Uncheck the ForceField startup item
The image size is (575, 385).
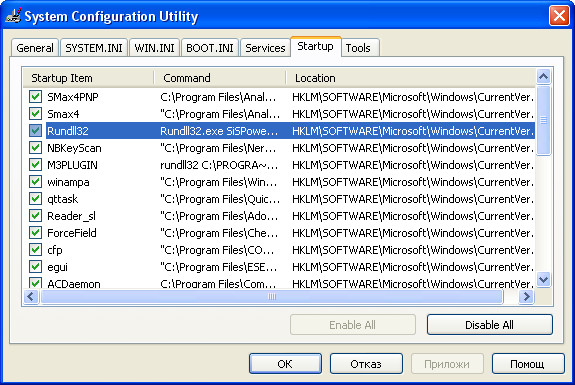(x=35, y=233)
